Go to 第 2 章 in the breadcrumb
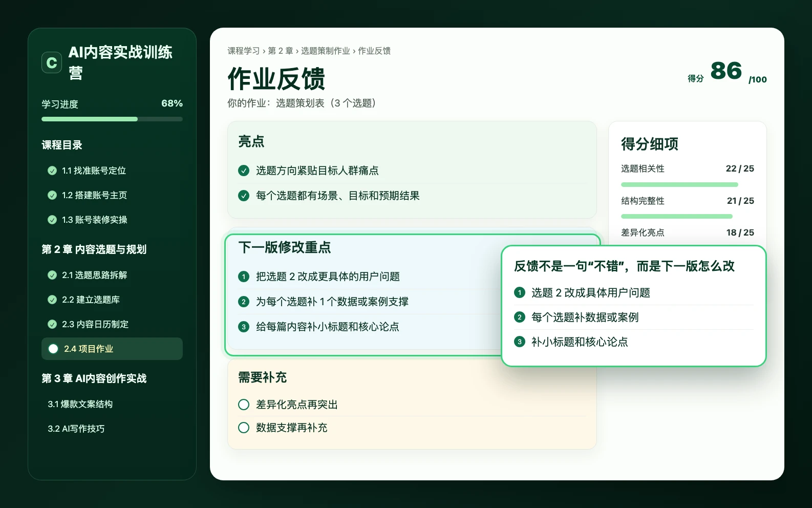Screen dimensions: 812x508 [x=281, y=51]
